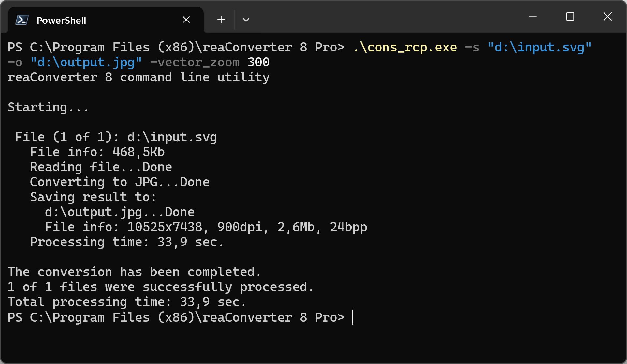This screenshot has width=627, height=364.
Task: Close the terminal window
Action: (607, 16)
